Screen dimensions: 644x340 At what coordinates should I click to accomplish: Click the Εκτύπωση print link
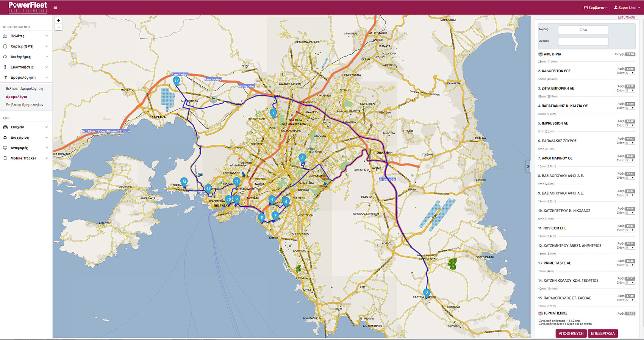coord(626,17)
